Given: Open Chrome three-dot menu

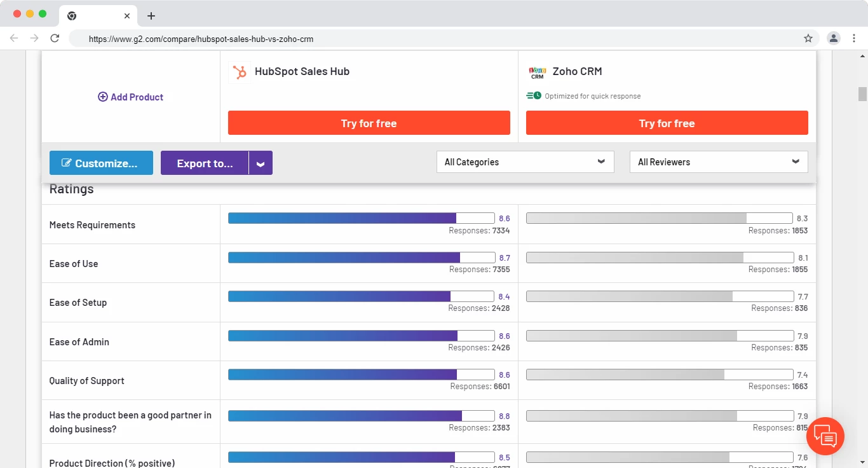Looking at the screenshot, I should point(854,38).
